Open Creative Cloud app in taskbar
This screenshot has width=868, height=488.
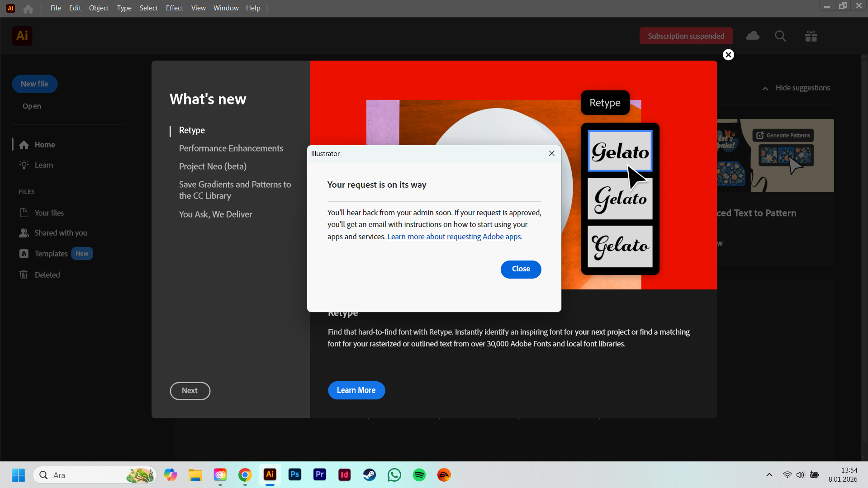point(220,475)
